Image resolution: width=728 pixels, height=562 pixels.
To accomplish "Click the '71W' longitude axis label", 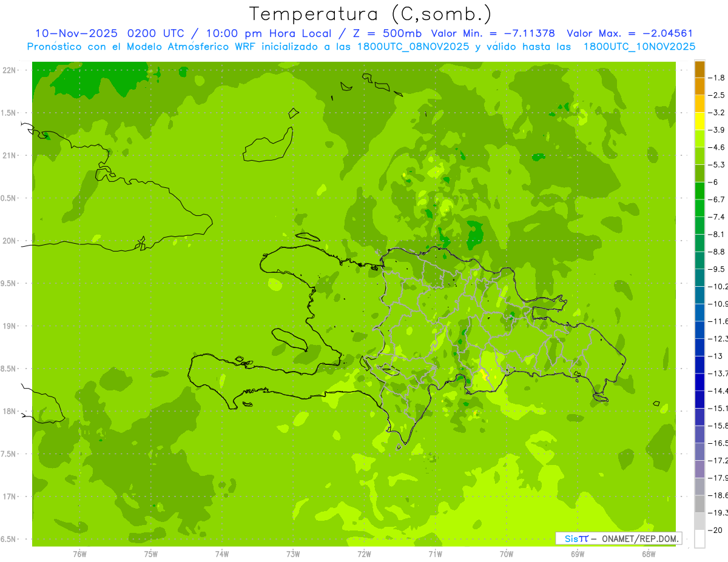I will click(435, 554).
